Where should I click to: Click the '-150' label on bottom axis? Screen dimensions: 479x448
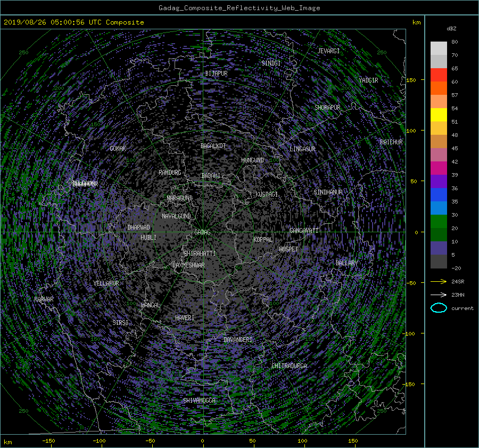point(48,441)
